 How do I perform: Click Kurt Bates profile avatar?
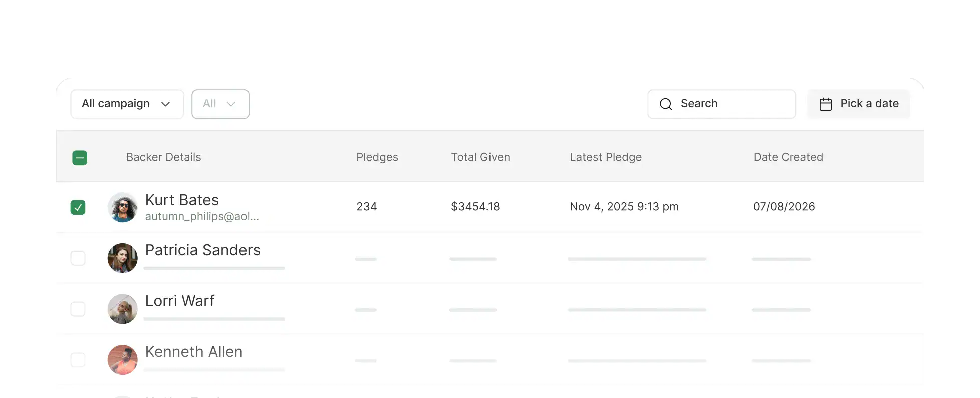click(123, 207)
